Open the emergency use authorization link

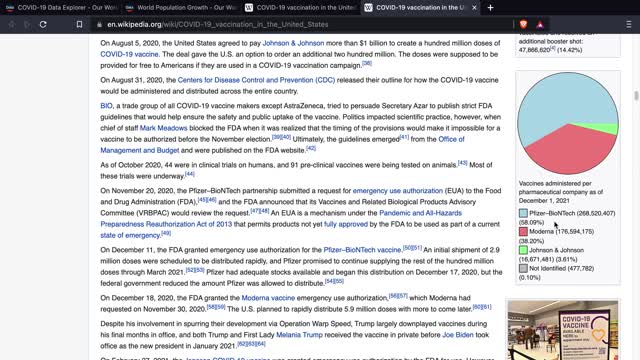point(398,191)
